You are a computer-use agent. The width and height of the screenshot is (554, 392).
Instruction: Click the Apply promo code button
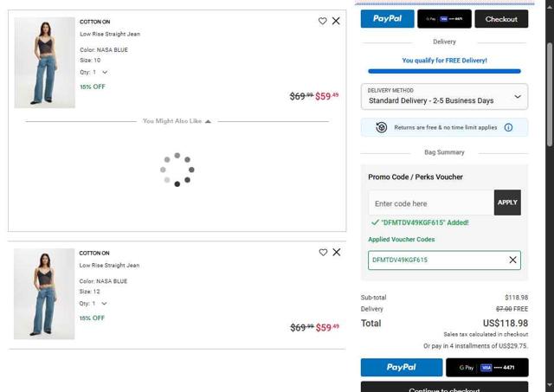(507, 202)
